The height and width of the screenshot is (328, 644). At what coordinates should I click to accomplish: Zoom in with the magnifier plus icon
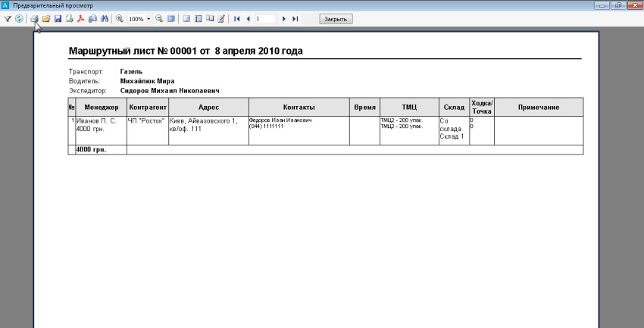click(x=120, y=18)
